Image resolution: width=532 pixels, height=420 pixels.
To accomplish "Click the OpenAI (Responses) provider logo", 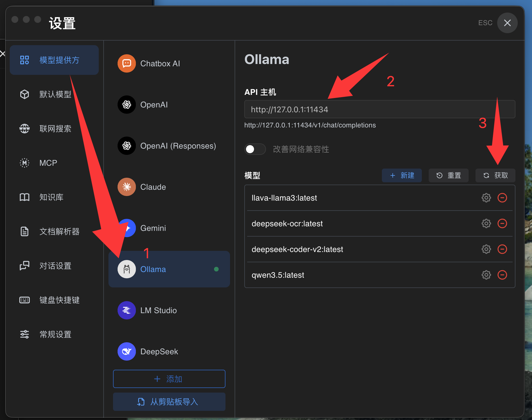I will [127, 146].
